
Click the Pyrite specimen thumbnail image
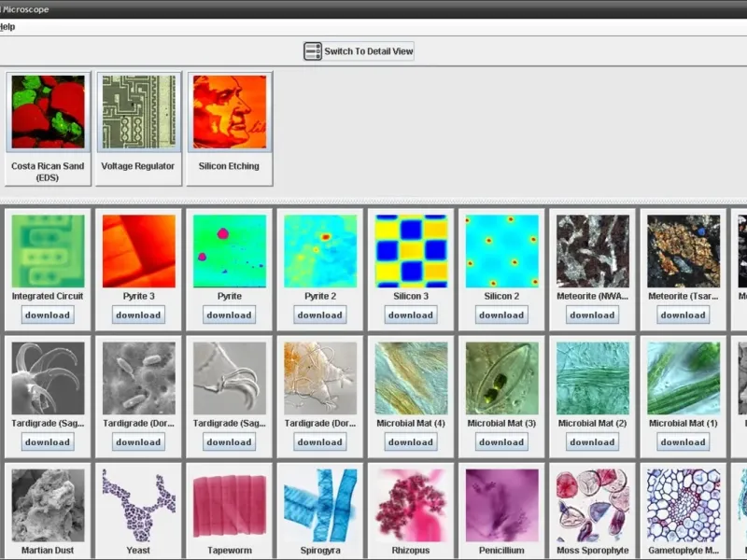click(x=230, y=251)
